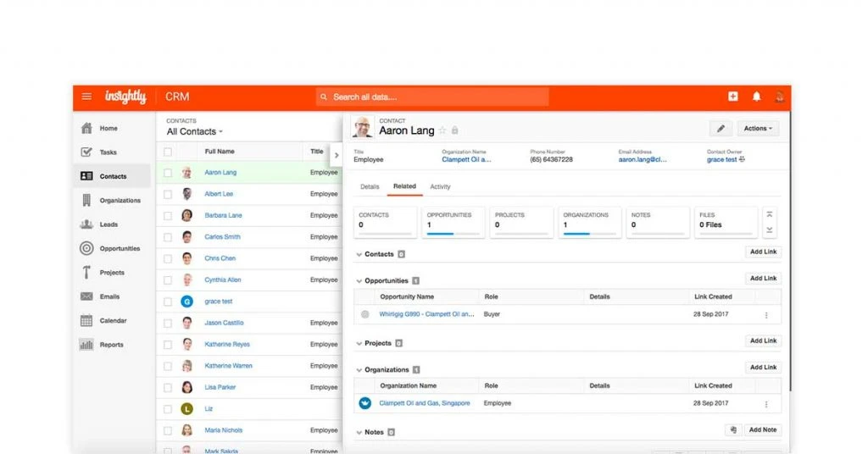
Task: Click the Clampett Oil and Gas logo icon
Action: [364, 403]
